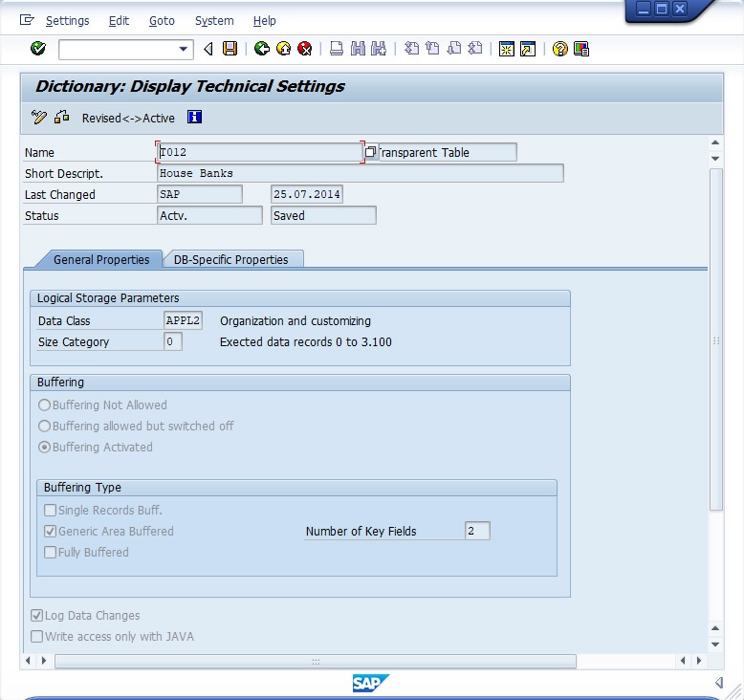Click the Find Next binoculars icon
This screenshot has width=744, height=700.
tap(379, 49)
